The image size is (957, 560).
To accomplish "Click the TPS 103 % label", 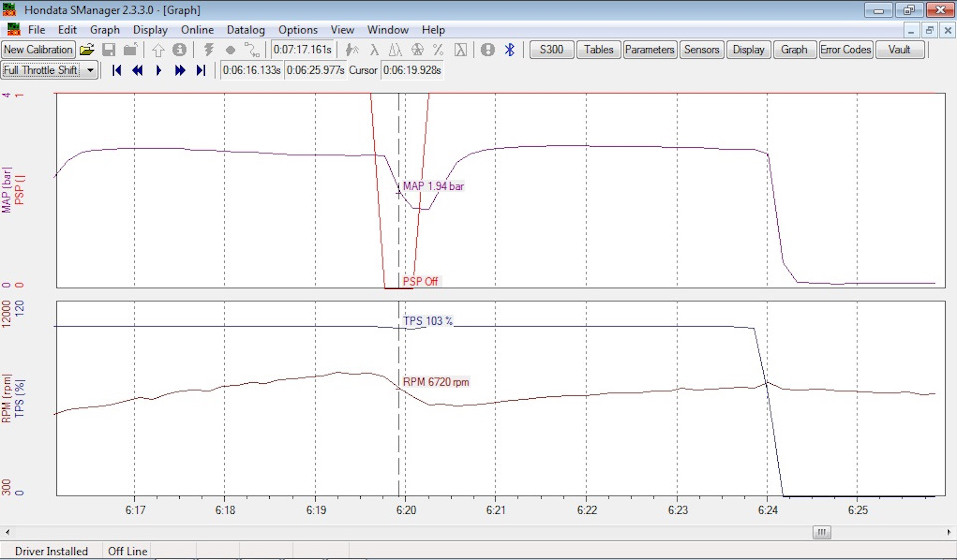I will [x=428, y=321].
